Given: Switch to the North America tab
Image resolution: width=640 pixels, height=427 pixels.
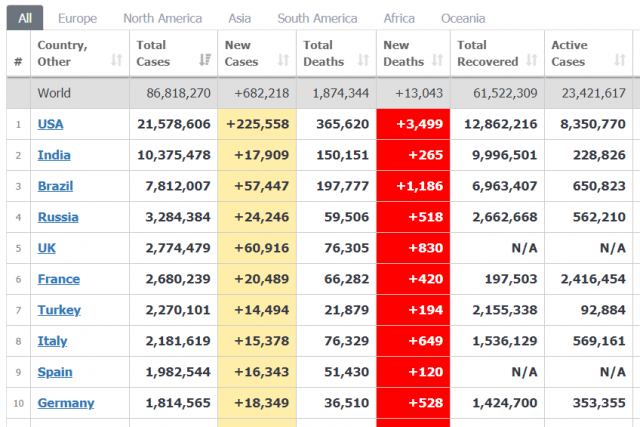Looking at the screenshot, I should [x=162, y=18].
